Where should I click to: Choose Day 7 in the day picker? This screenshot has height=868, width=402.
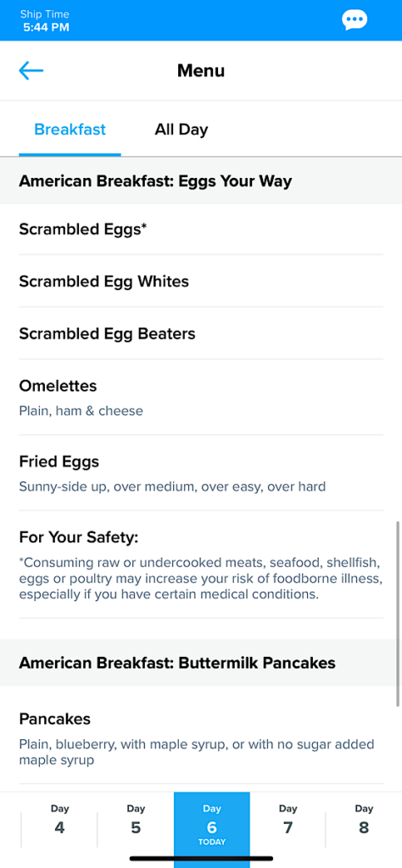pos(288,820)
